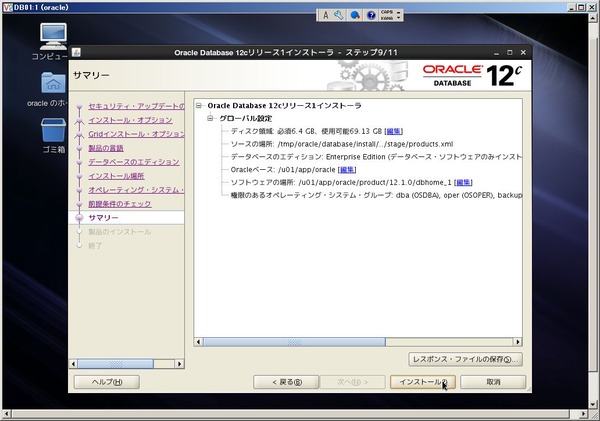This screenshot has height=421, width=600.
Task: Click the installer title bar Java icon
Action: click(x=76, y=52)
